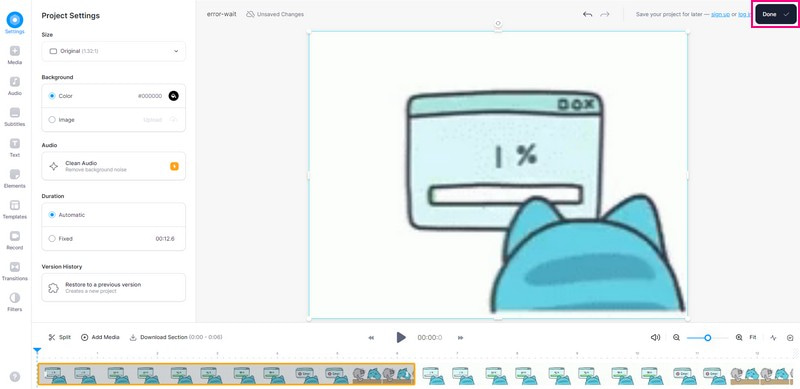Select the Fixed duration radio button
This screenshot has height=389, width=800.
[52, 238]
